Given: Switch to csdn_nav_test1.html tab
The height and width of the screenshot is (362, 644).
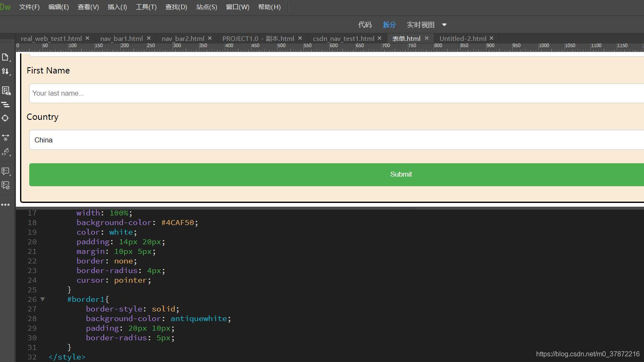Looking at the screenshot, I should point(344,38).
